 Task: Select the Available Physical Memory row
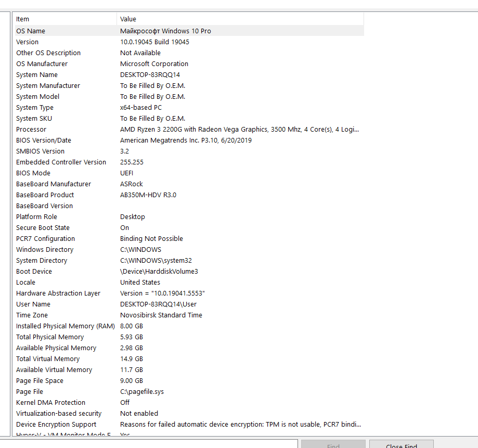(x=189, y=348)
